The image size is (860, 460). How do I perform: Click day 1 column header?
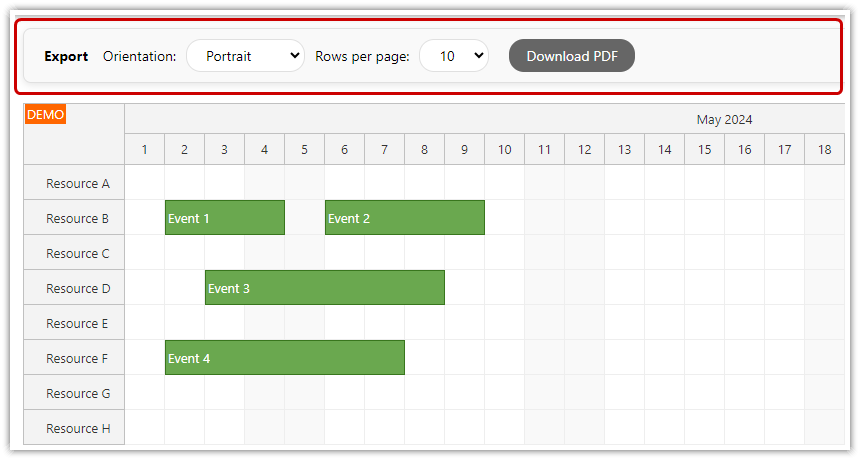click(145, 149)
